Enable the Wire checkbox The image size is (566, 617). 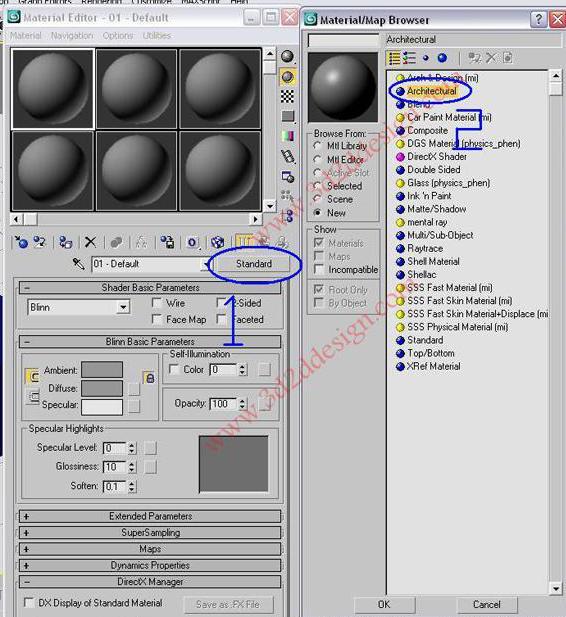click(157, 303)
